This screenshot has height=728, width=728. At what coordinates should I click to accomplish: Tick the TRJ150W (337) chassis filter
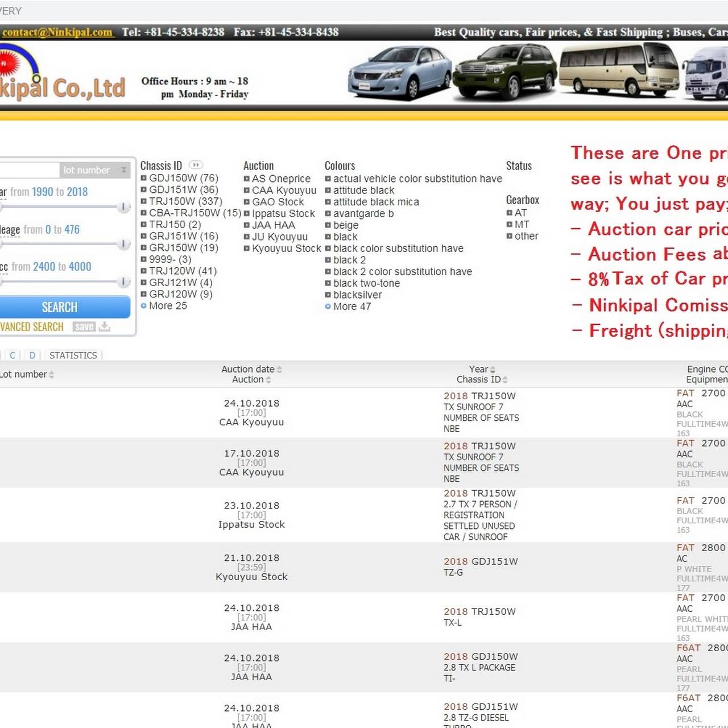144,201
